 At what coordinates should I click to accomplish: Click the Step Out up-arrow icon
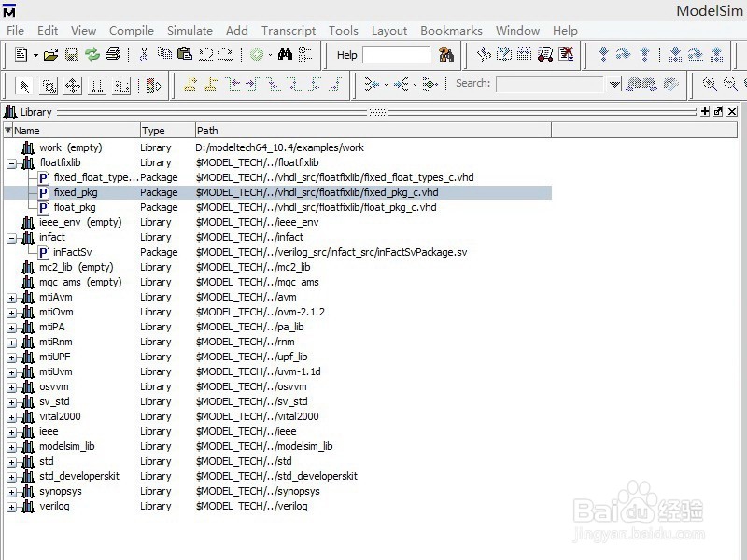click(x=644, y=54)
